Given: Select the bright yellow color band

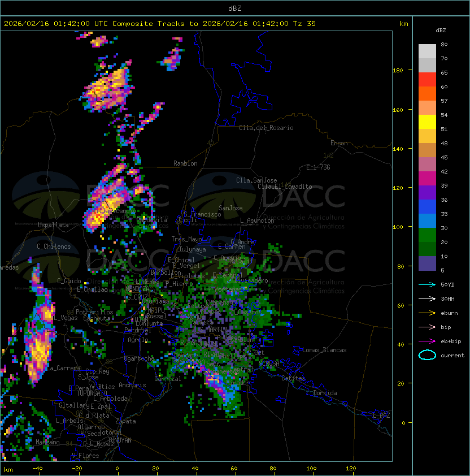Looking at the screenshot, I should 427,122.
